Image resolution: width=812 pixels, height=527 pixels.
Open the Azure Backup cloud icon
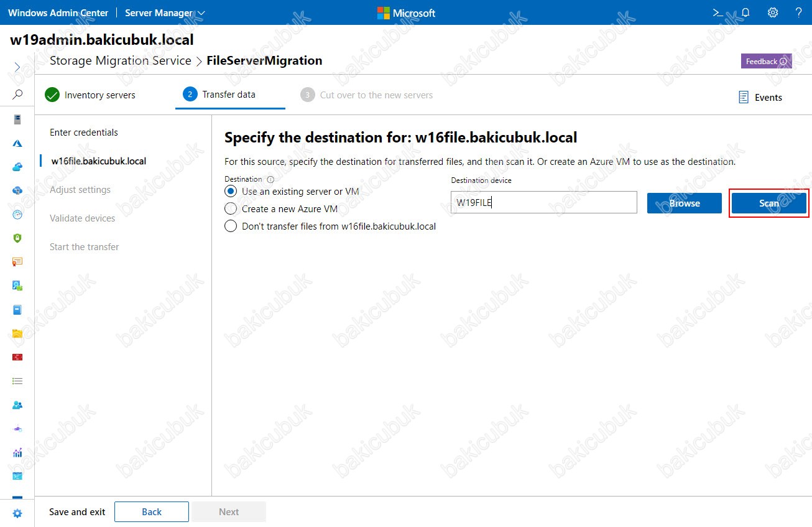(x=17, y=167)
